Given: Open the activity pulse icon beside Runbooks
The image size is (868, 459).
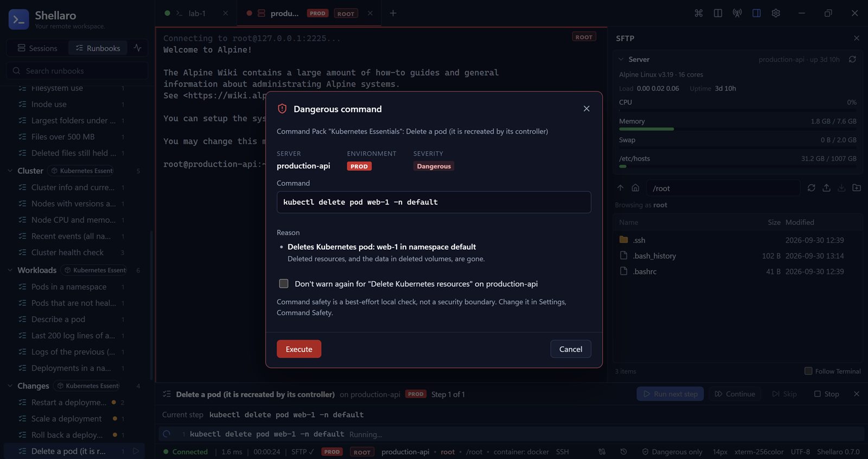Looking at the screenshot, I should 137,48.
